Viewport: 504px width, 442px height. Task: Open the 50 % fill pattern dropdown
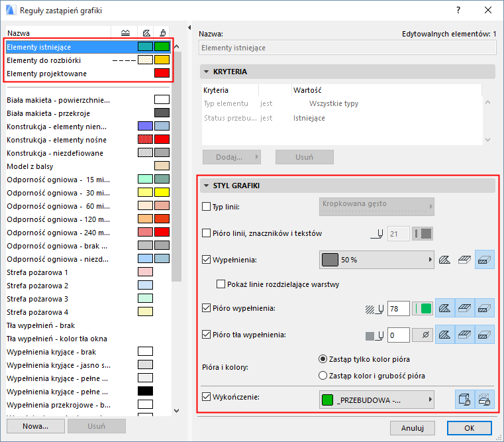(x=376, y=260)
